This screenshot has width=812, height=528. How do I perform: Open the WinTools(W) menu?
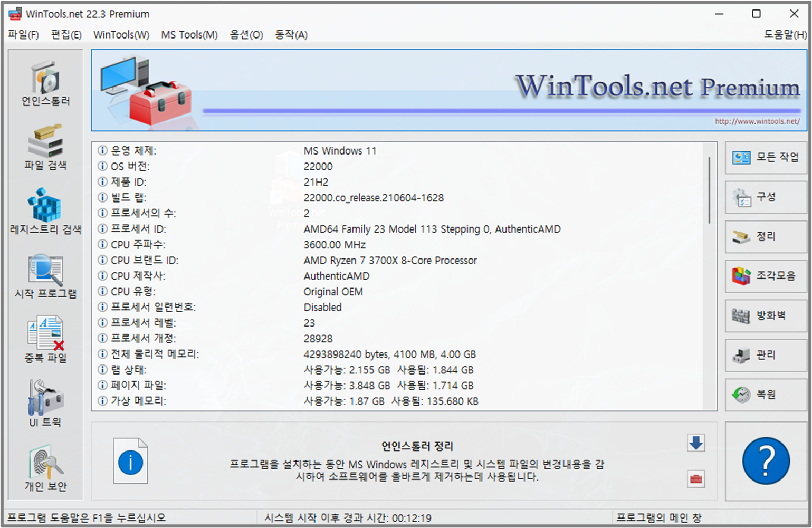pyautogui.click(x=121, y=35)
